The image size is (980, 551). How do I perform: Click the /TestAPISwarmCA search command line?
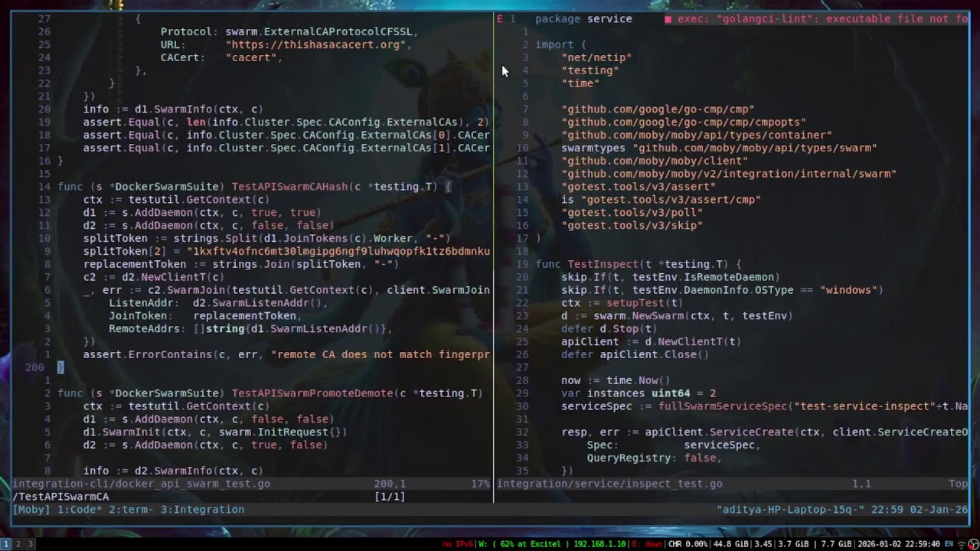coord(60,497)
